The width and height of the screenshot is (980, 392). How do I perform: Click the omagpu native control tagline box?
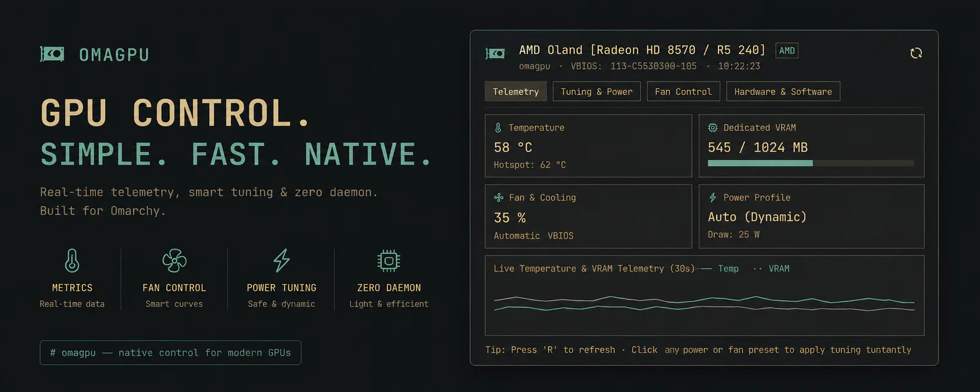click(170, 353)
